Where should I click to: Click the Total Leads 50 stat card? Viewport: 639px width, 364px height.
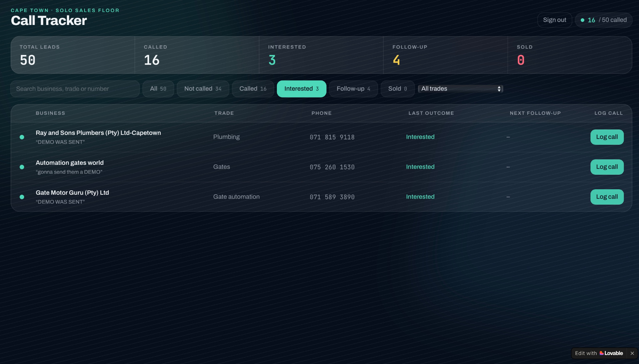[x=73, y=55]
